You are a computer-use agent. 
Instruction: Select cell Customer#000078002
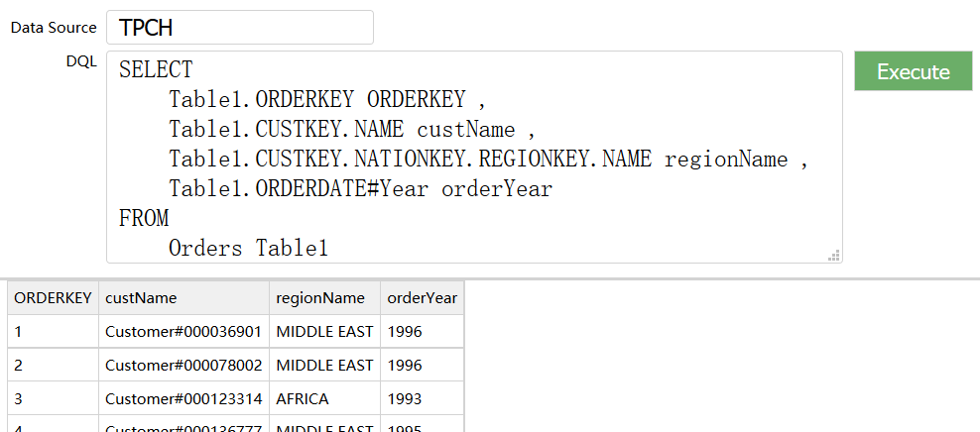point(184,365)
